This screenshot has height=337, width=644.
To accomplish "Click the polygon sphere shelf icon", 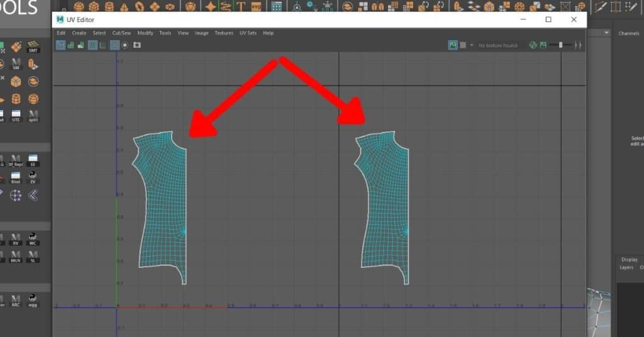I will 79,6.
